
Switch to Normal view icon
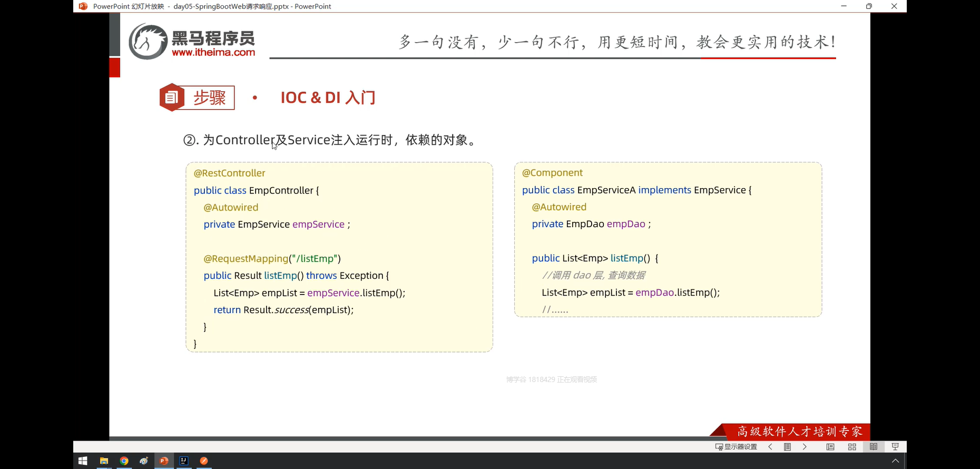(830, 447)
